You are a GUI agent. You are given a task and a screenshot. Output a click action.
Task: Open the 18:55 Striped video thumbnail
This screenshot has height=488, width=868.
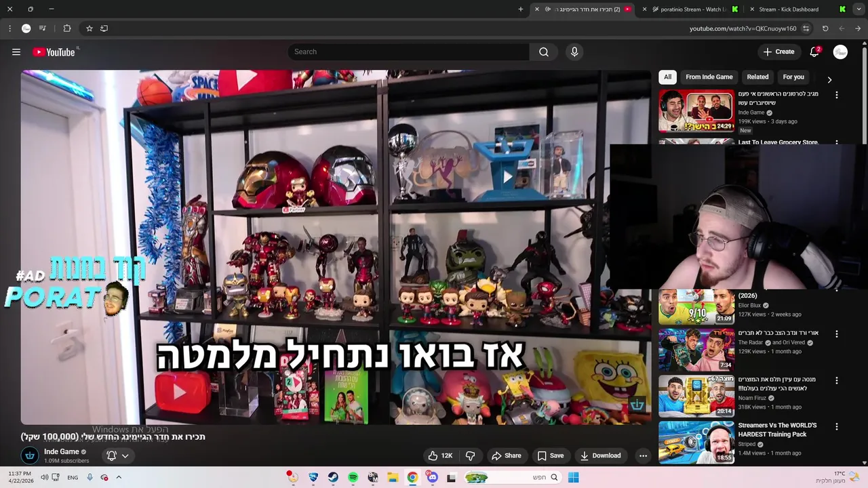696,442
